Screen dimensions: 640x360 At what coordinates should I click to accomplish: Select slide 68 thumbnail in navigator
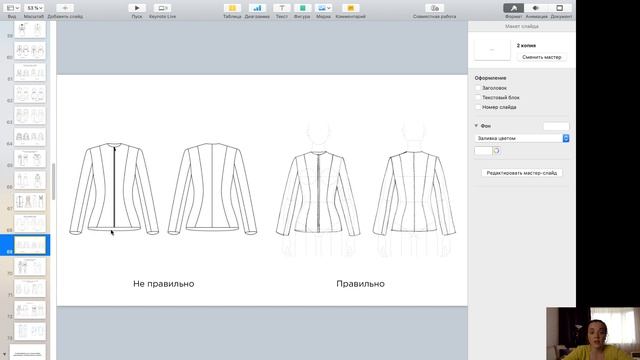(30, 224)
